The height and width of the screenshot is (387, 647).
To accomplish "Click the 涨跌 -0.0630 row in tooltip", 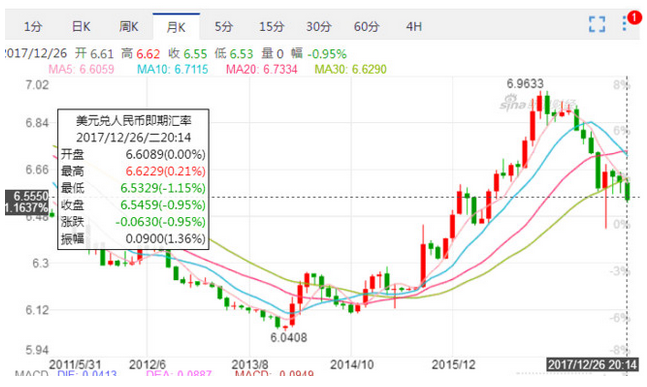I will 133,222.
